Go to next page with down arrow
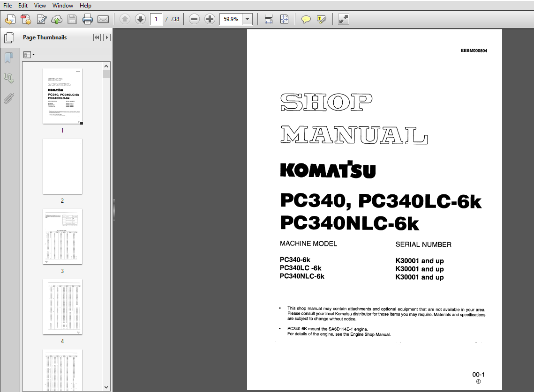The width and height of the screenshot is (534, 392). point(140,19)
